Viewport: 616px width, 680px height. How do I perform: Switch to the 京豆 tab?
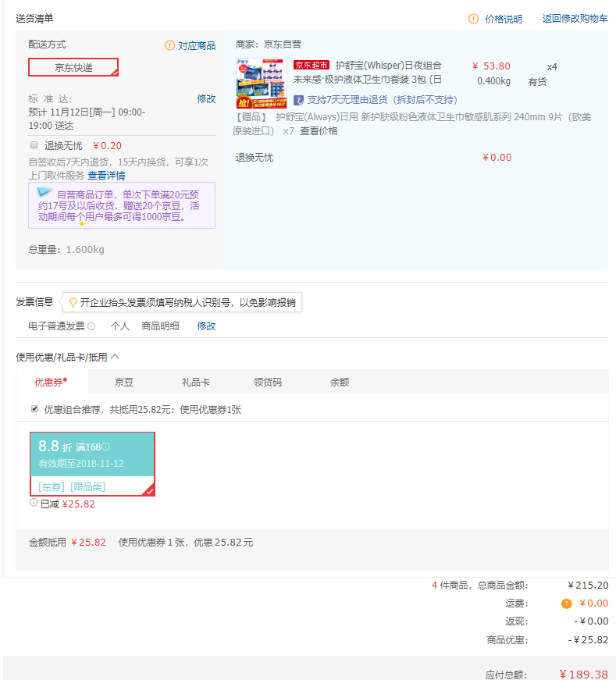point(124,382)
